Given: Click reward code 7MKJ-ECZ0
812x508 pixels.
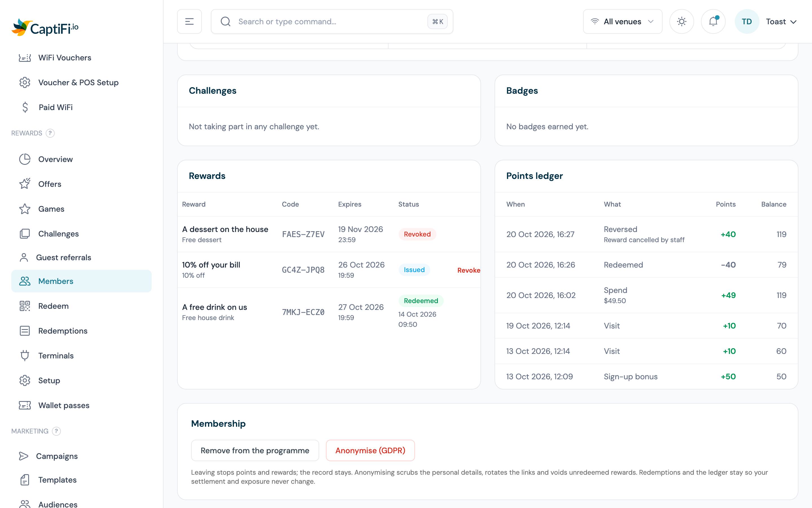Looking at the screenshot, I should pyautogui.click(x=303, y=312).
